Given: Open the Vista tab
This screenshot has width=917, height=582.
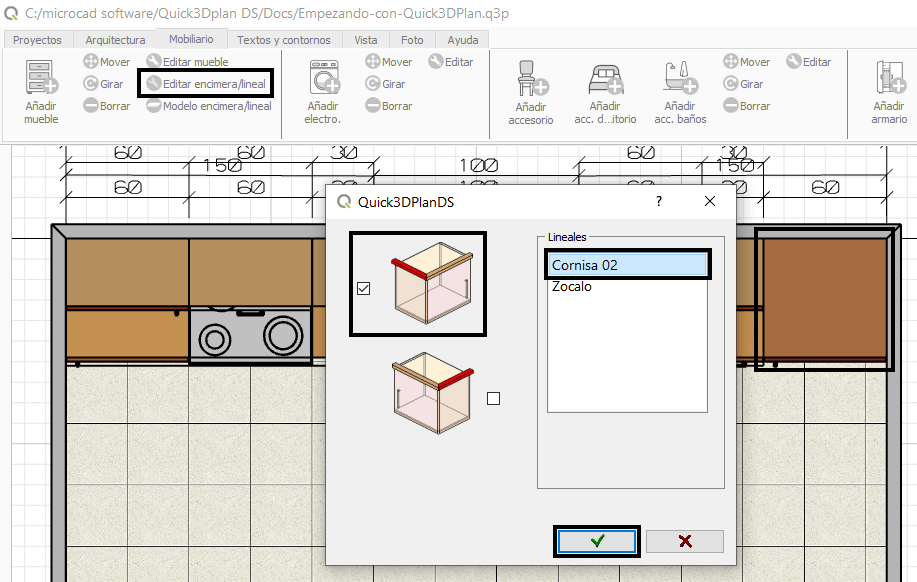Looking at the screenshot, I should [x=366, y=40].
